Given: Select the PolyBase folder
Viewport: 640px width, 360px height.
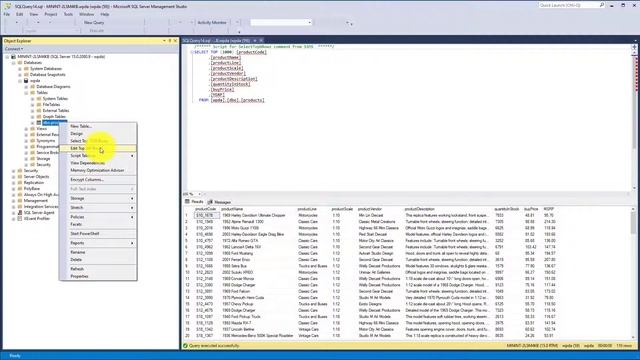Looking at the screenshot, I should point(31,189).
